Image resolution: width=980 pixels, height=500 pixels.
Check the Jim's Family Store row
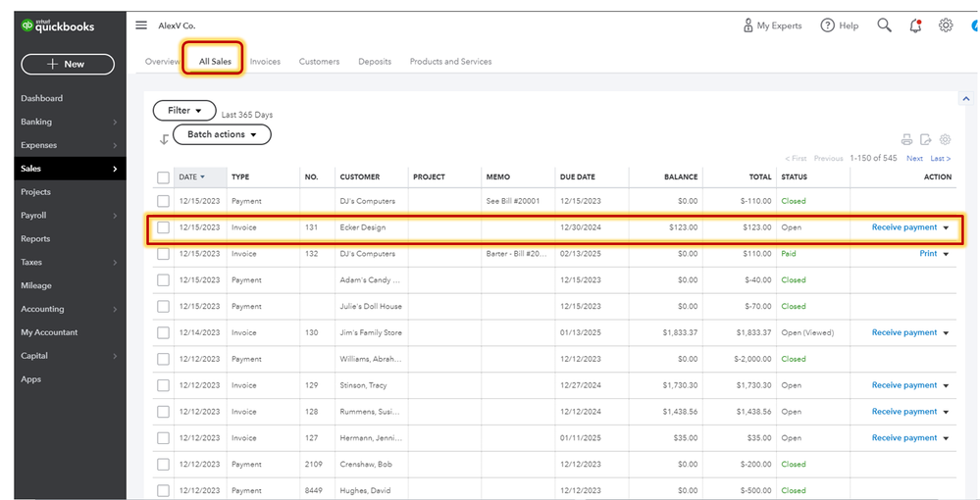tap(163, 332)
